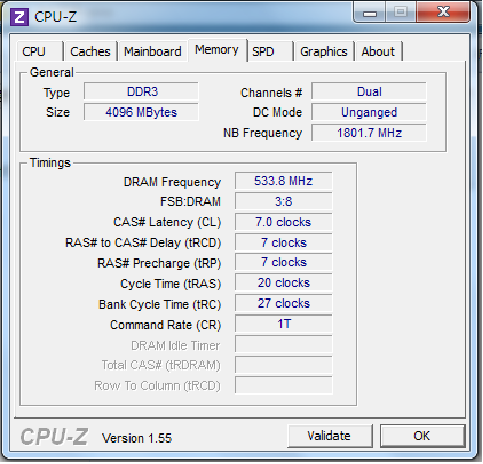The width and height of the screenshot is (483, 464).
Task: Click the CAS# Latency (CL) label
Action: pos(167,222)
